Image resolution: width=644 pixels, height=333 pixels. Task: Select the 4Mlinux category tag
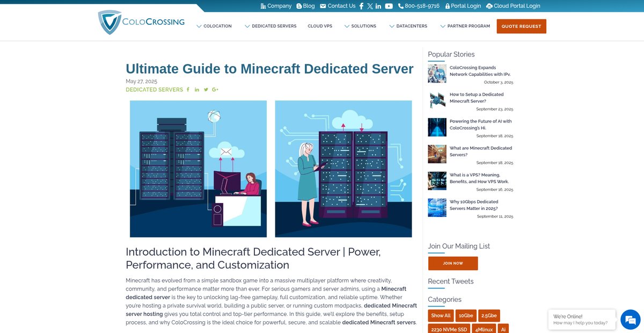coord(484,329)
